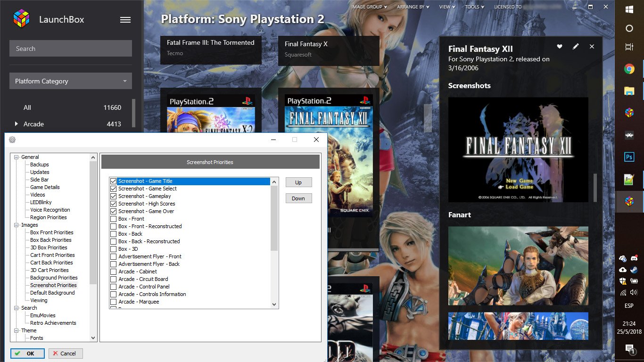Check Arcade - Marquee checkbox

(113, 302)
